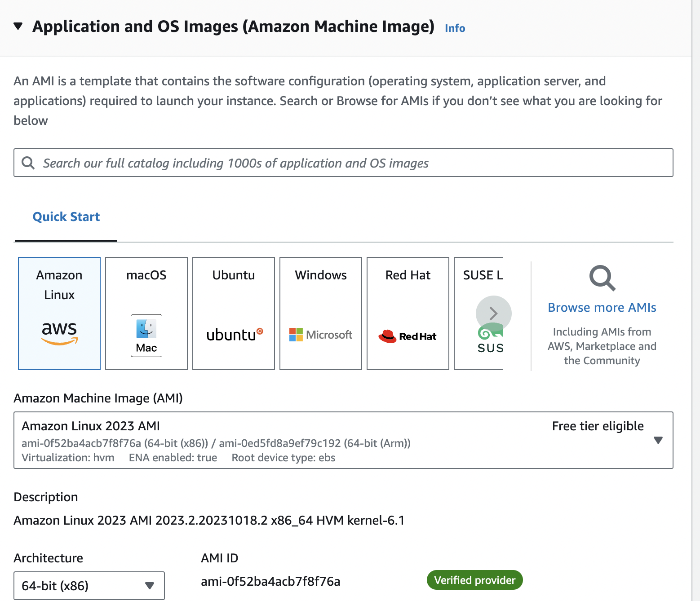Select the Ubuntu AMI card
This screenshot has height=601, width=700.
pos(234,314)
